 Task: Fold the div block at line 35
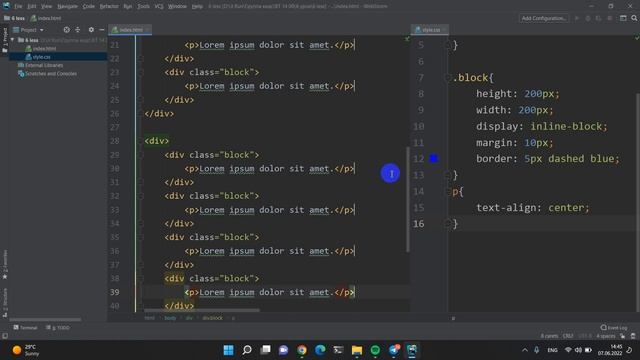point(141,237)
